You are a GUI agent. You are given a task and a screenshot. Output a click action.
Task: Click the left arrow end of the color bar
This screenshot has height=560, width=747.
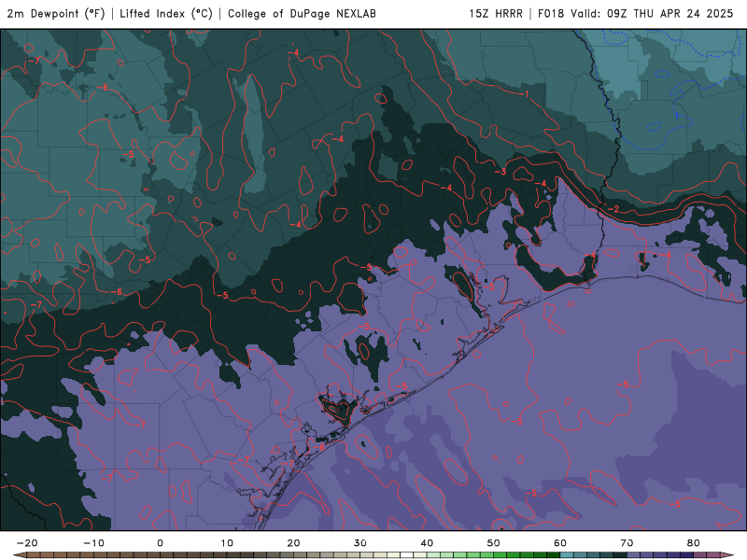coord(20,555)
